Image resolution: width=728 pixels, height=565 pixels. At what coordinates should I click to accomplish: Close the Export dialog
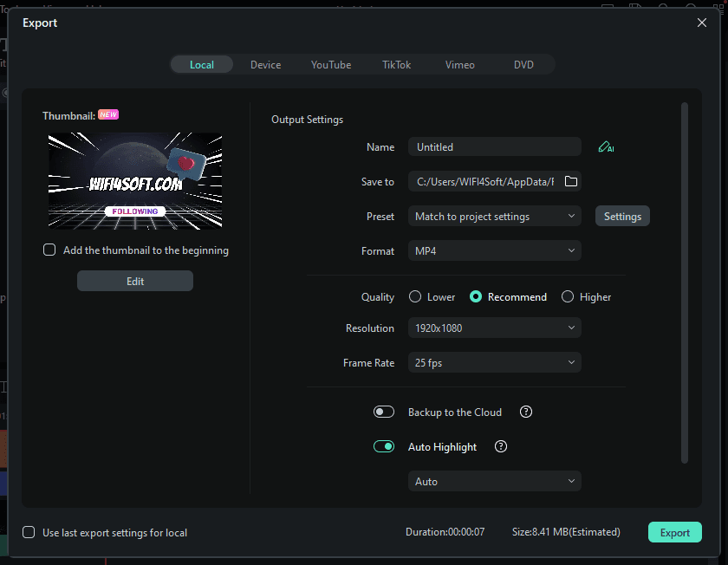coord(702,23)
